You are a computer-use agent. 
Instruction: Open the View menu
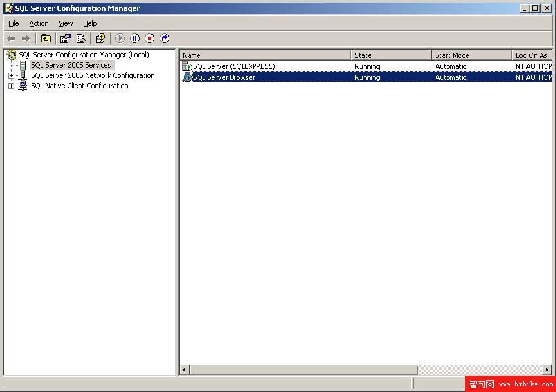[66, 23]
